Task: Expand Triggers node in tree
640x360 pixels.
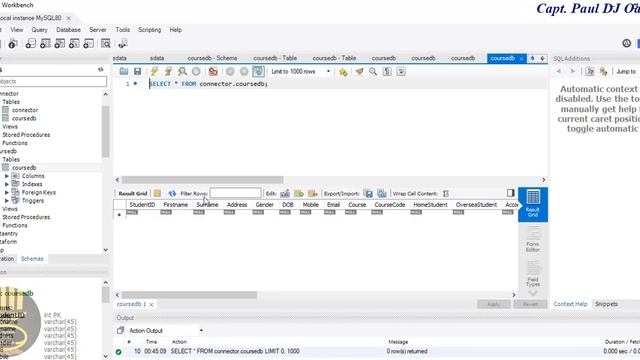Action: (7, 200)
